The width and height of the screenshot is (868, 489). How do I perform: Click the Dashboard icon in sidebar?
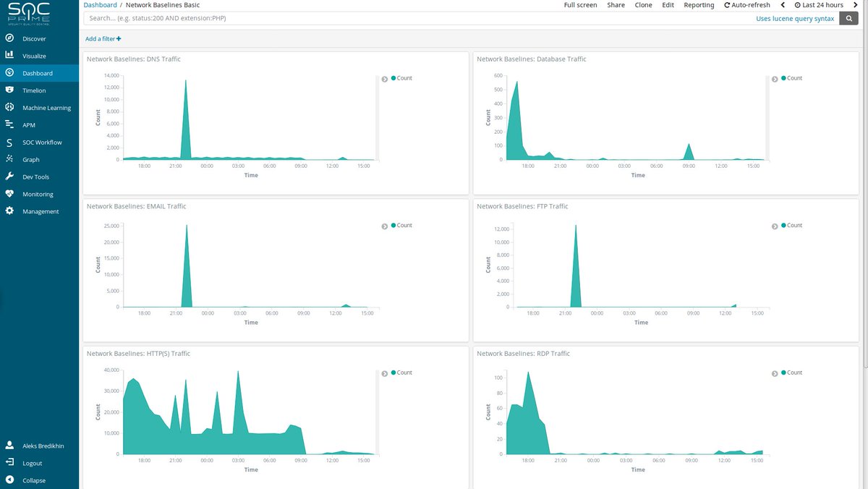click(x=9, y=73)
